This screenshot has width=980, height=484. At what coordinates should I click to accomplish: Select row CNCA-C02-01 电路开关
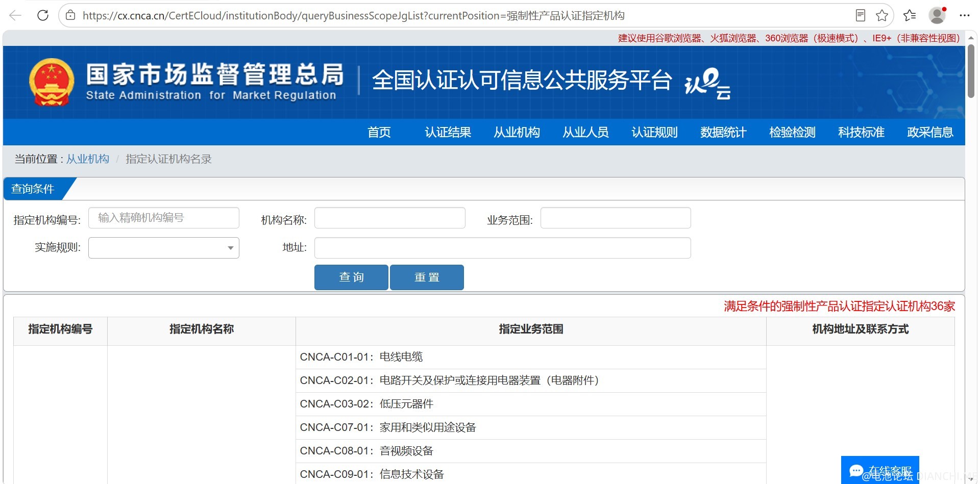pyautogui.click(x=531, y=380)
